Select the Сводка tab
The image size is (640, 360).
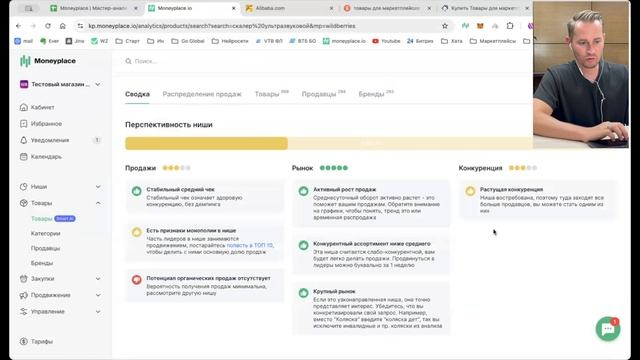137,94
